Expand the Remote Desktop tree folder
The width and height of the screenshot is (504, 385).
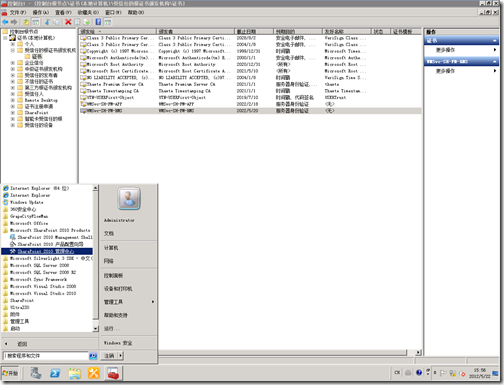pos(13,100)
